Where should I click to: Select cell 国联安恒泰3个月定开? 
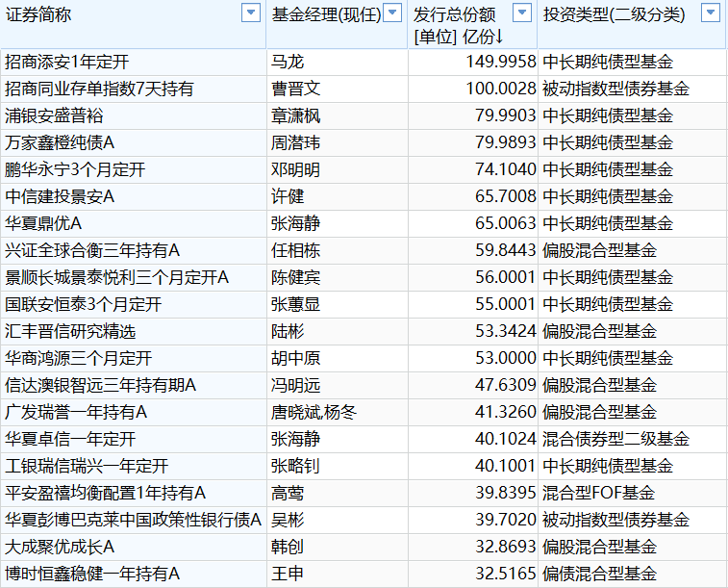click(134, 304)
